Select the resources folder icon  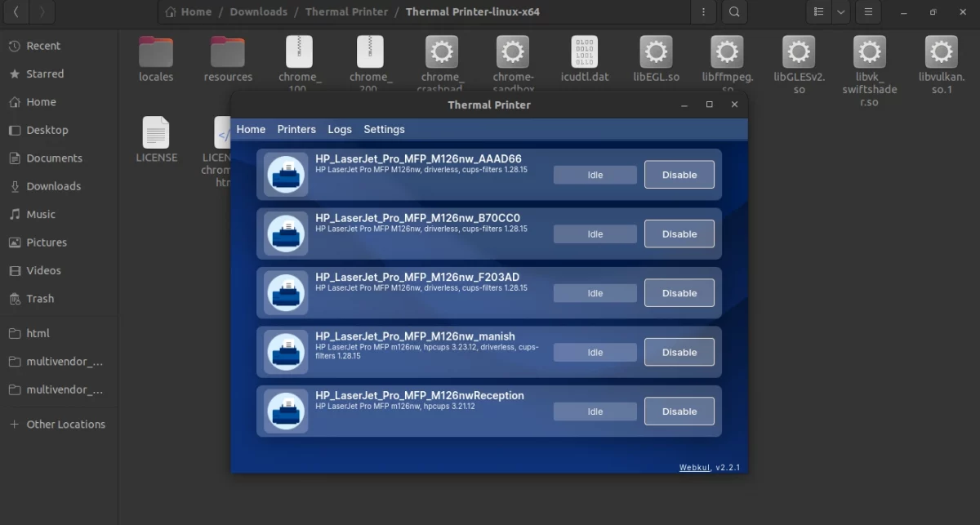(228, 51)
